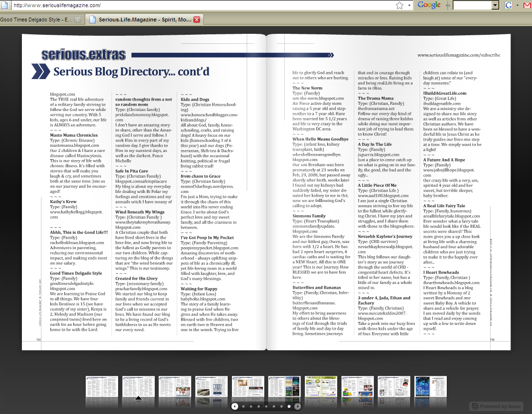This screenshot has height=414, width=532.
Task: Switch to Good Times Delgado Style tab
Action: pyautogui.click(x=36, y=20)
